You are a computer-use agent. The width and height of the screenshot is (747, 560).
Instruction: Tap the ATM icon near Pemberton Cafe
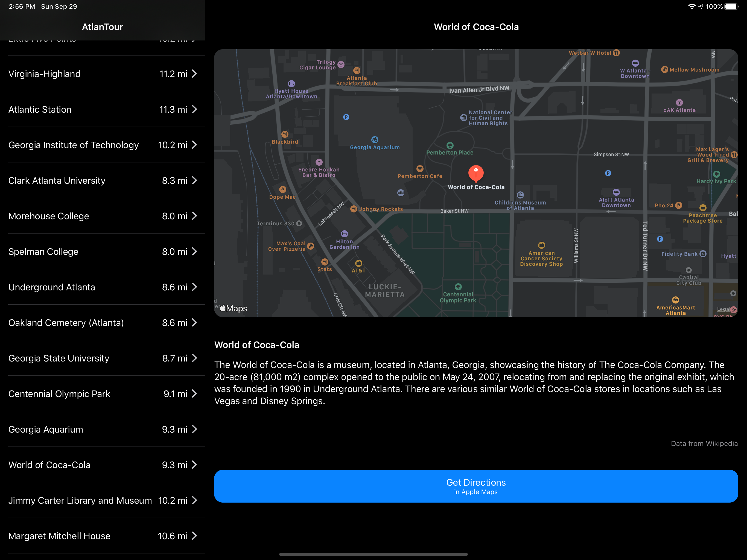pos(401,193)
